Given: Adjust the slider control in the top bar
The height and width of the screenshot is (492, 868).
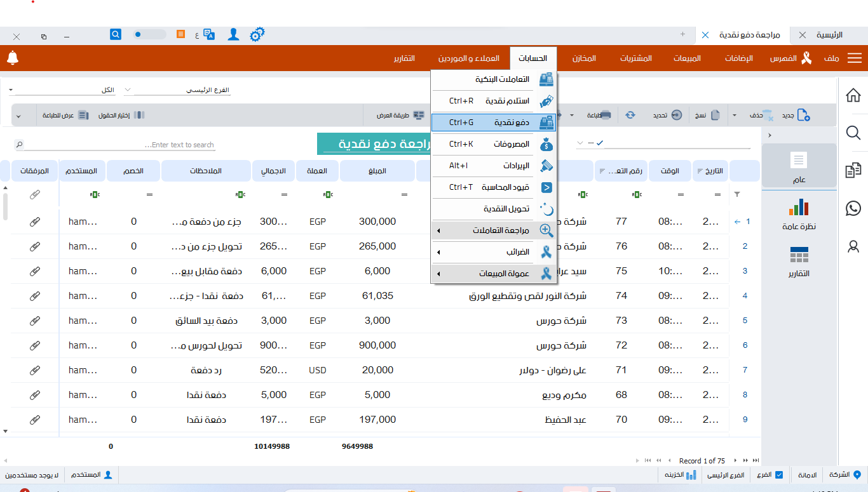Looking at the screenshot, I should coord(149,35).
